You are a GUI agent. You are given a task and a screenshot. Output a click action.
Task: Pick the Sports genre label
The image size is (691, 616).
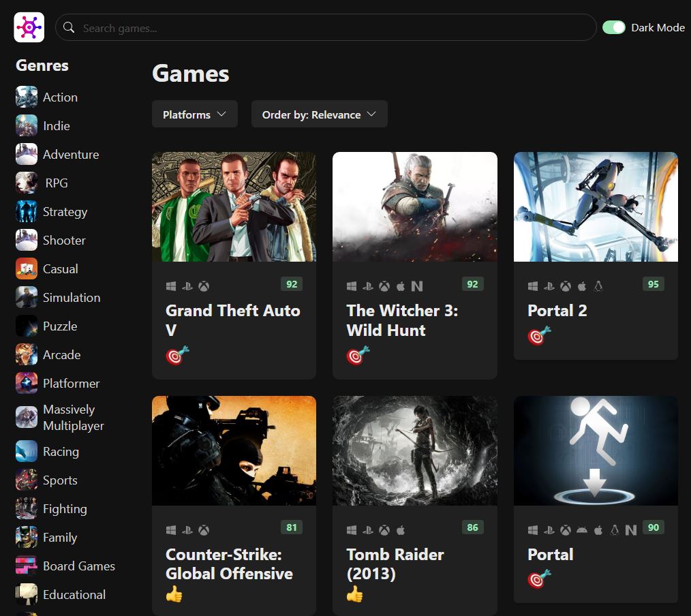coord(61,480)
